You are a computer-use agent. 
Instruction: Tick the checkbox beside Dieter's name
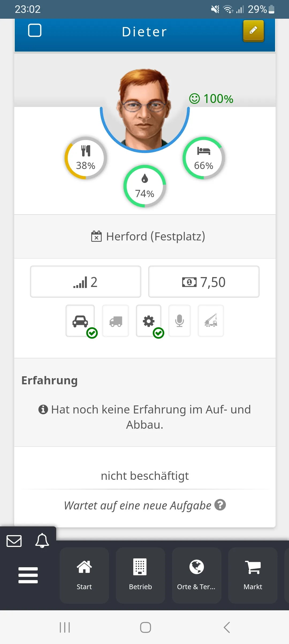click(35, 30)
